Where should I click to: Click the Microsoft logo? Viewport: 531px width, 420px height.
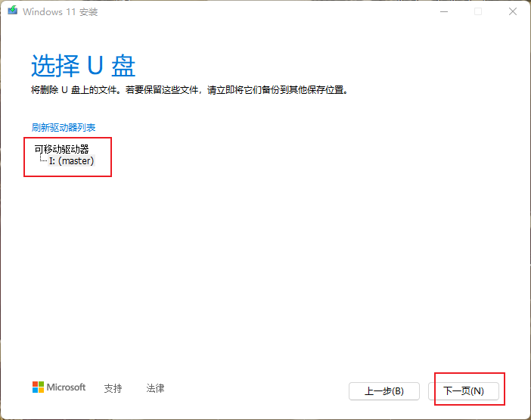[x=59, y=387]
